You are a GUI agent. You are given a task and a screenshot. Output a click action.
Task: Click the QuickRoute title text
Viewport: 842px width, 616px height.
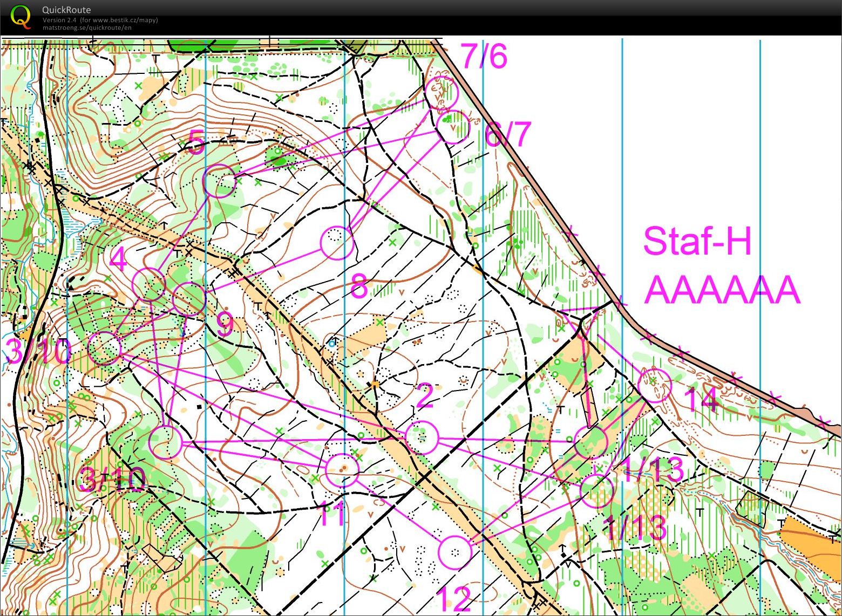tap(66, 10)
